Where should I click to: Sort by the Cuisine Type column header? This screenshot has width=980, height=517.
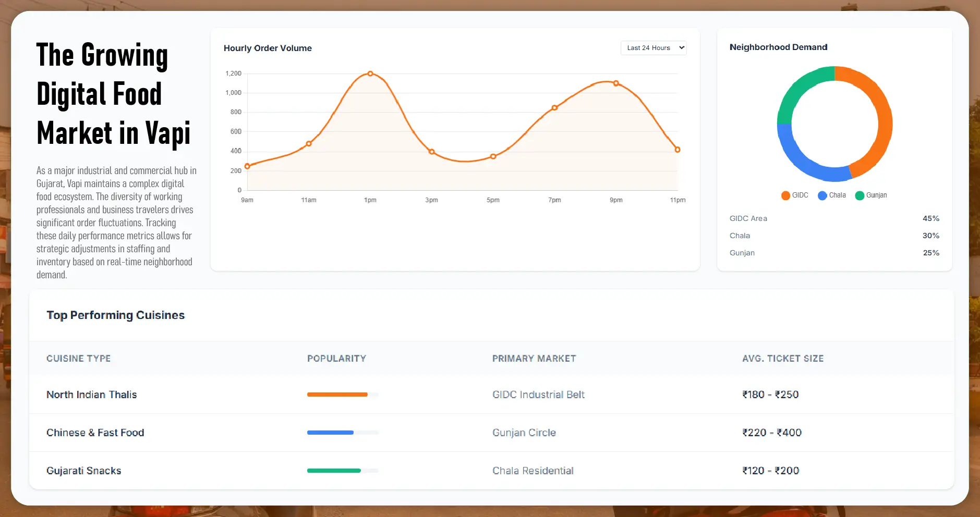coord(78,359)
